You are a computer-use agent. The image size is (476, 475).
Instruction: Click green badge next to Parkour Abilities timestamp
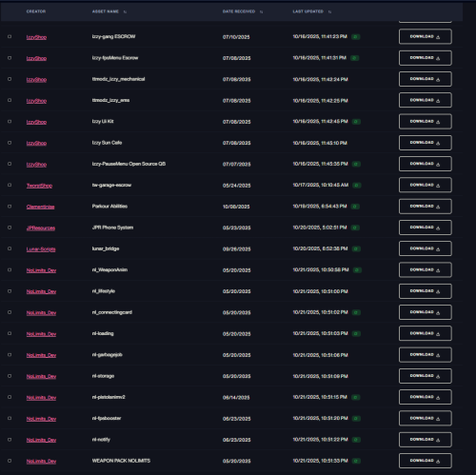(355, 207)
